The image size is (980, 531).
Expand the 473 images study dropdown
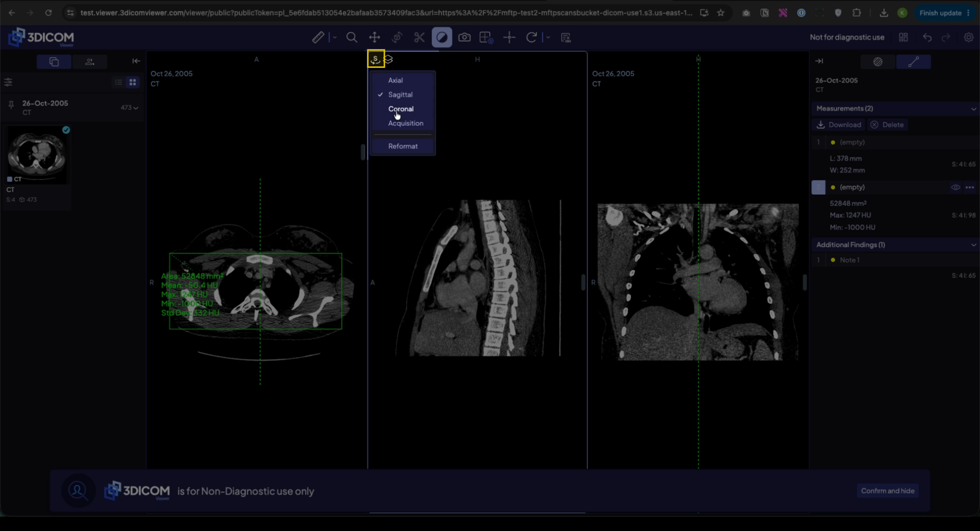[x=129, y=107]
